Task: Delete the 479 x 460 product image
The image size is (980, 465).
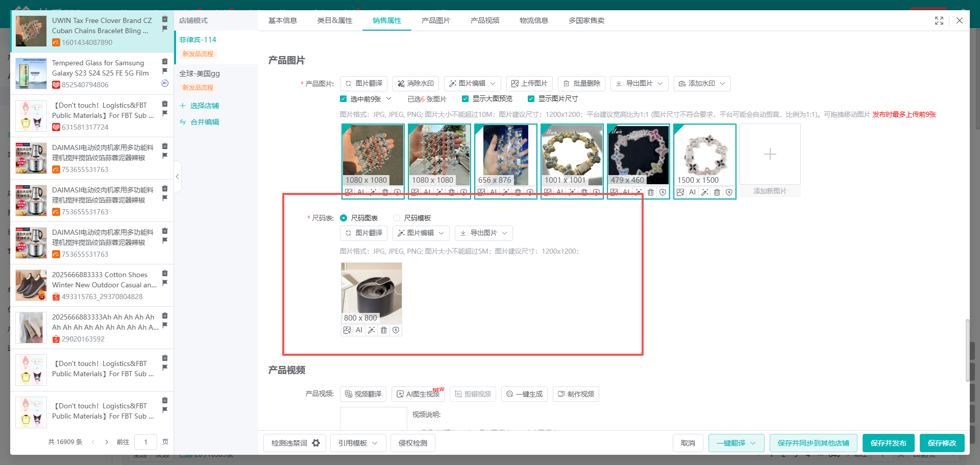Action: coord(650,192)
